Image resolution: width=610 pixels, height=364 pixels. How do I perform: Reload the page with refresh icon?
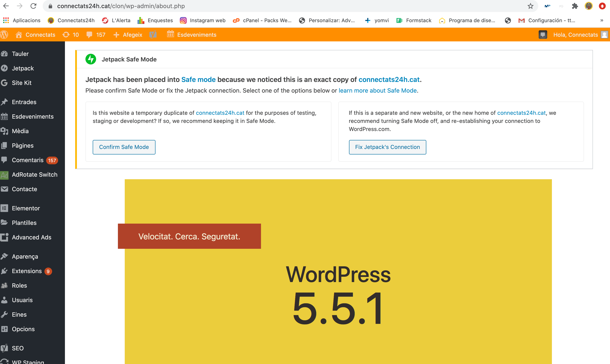33,6
